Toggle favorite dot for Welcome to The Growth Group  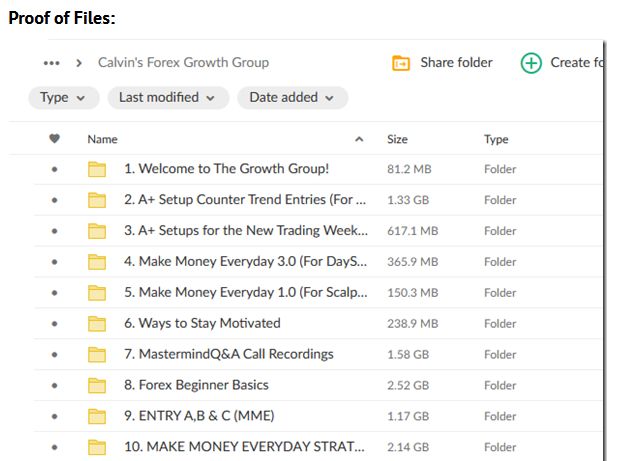click(54, 169)
